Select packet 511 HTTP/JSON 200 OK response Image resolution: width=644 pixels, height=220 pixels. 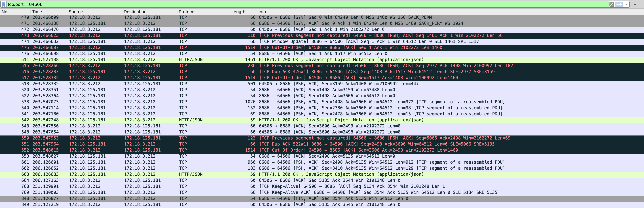pos(322,60)
